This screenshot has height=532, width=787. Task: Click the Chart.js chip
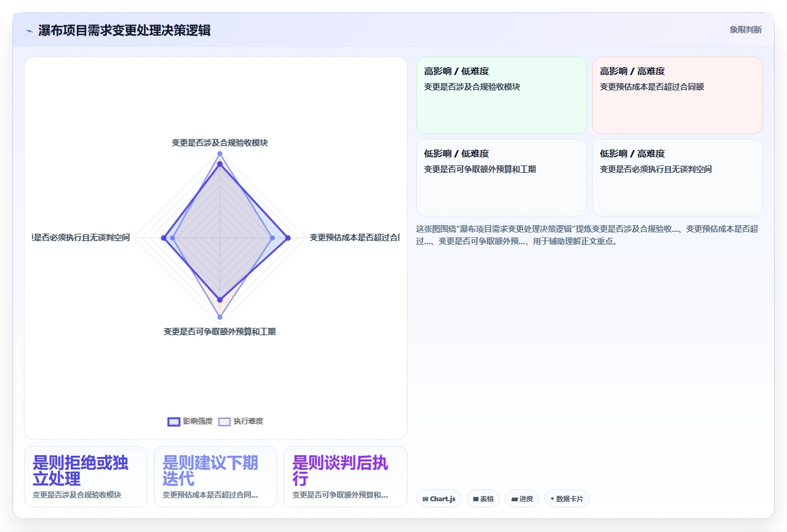(439, 499)
